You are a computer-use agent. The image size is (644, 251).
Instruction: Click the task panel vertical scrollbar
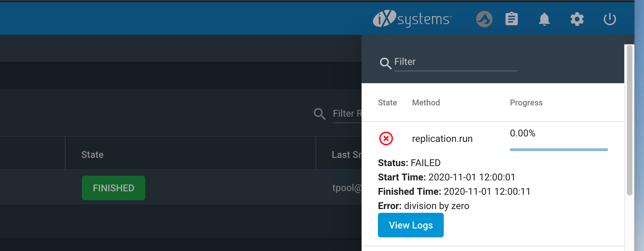tap(630, 120)
